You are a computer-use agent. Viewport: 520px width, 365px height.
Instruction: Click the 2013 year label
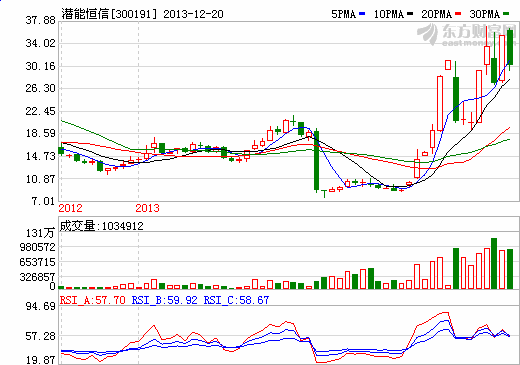point(147,208)
